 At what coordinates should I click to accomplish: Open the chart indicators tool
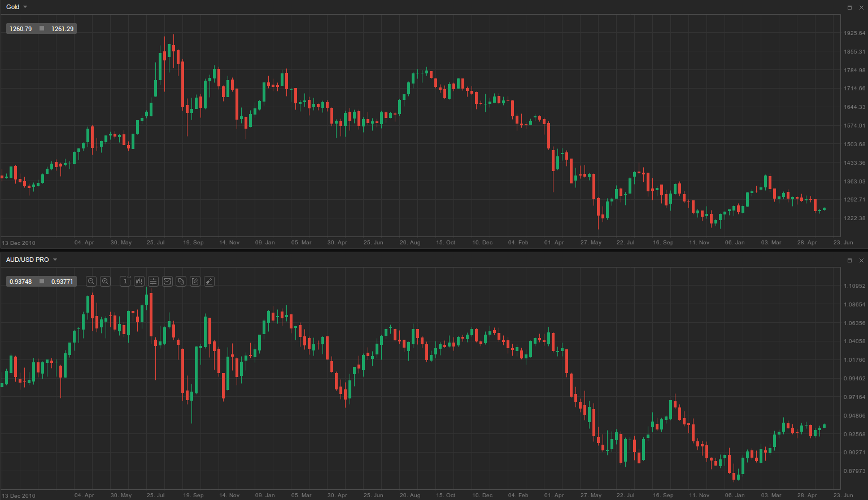click(167, 281)
